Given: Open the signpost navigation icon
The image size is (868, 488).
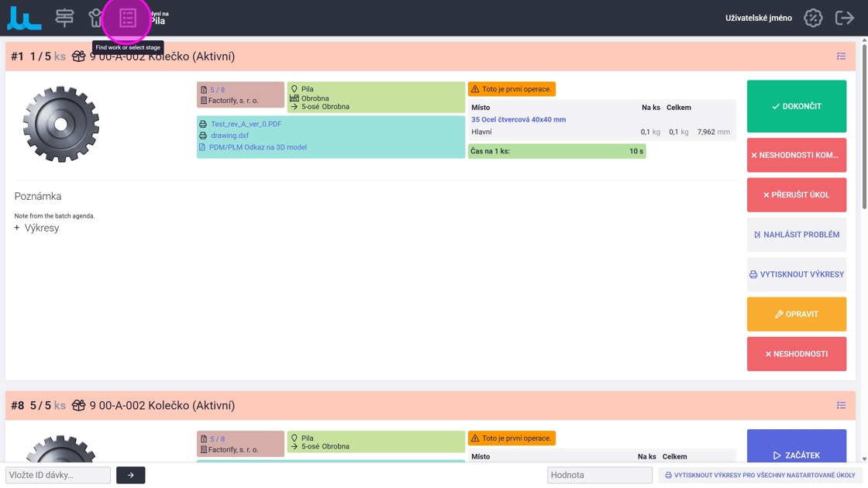Looking at the screenshot, I should 64,18.
